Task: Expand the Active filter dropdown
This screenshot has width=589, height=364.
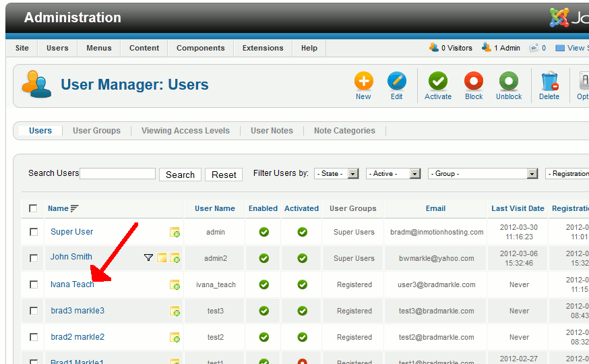Action: coord(393,174)
